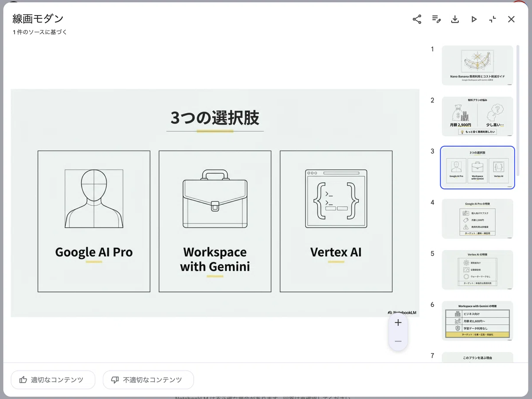Viewport: 532px width, 399px height.
Task: Zoom out with the minus button
Action: coord(398,341)
